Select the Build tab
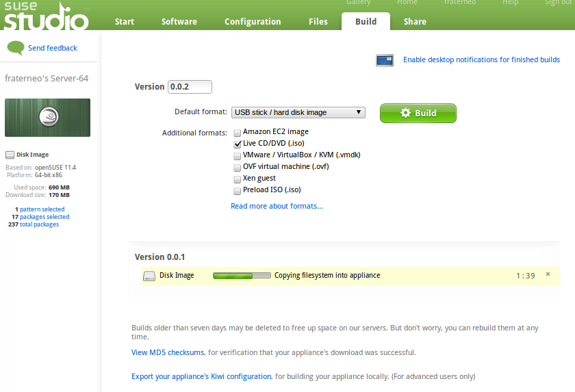 pos(366,22)
